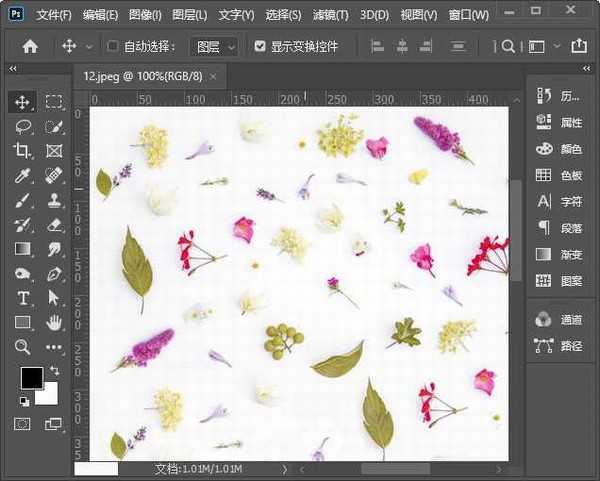
Task: Click the Home icon in options bar
Action: coord(30,46)
